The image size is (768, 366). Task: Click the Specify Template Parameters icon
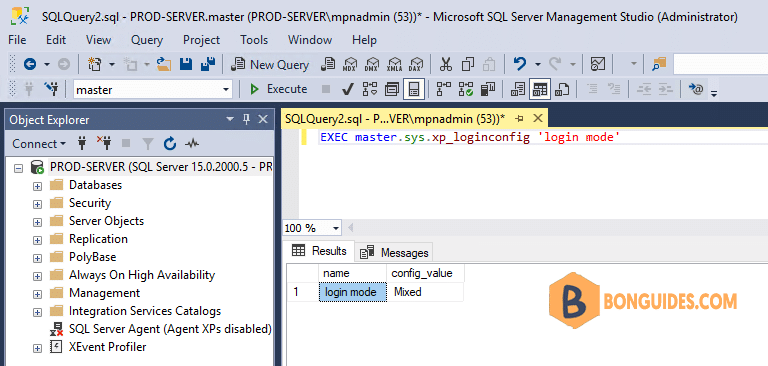[x=696, y=89]
